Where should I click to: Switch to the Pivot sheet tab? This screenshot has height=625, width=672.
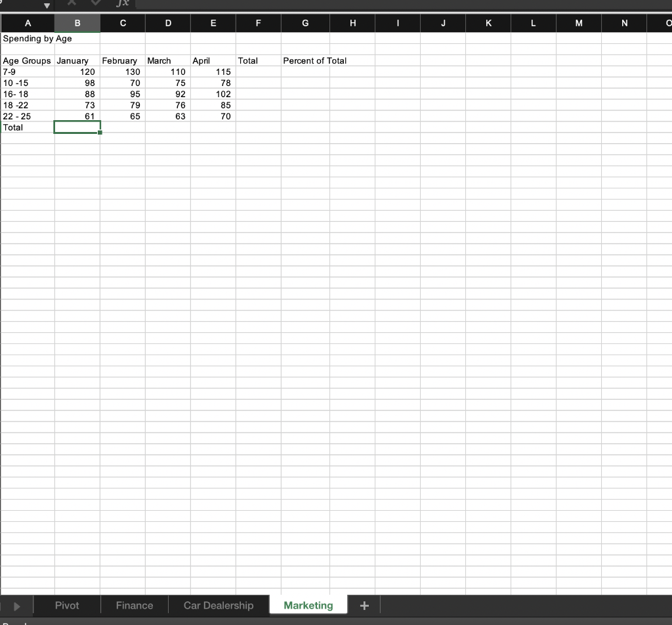click(x=67, y=605)
